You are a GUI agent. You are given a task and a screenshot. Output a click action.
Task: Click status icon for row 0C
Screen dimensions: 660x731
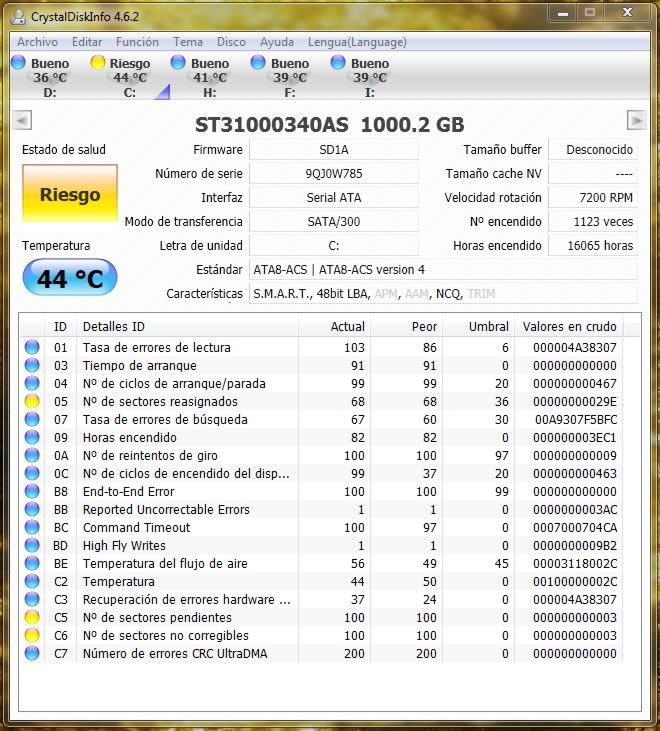[32, 473]
